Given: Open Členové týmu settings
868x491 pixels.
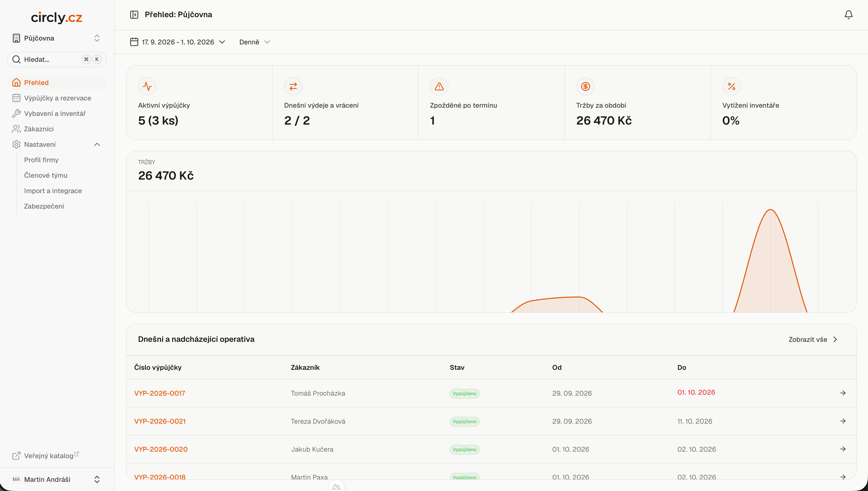Looking at the screenshot, I should [x=46, y=175].
